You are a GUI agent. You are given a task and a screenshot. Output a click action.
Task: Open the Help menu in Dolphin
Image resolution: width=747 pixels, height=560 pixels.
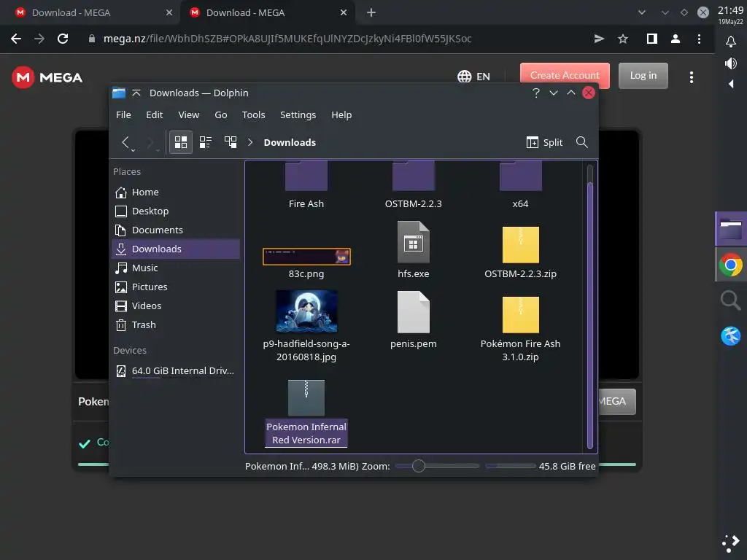coord(341,114)
